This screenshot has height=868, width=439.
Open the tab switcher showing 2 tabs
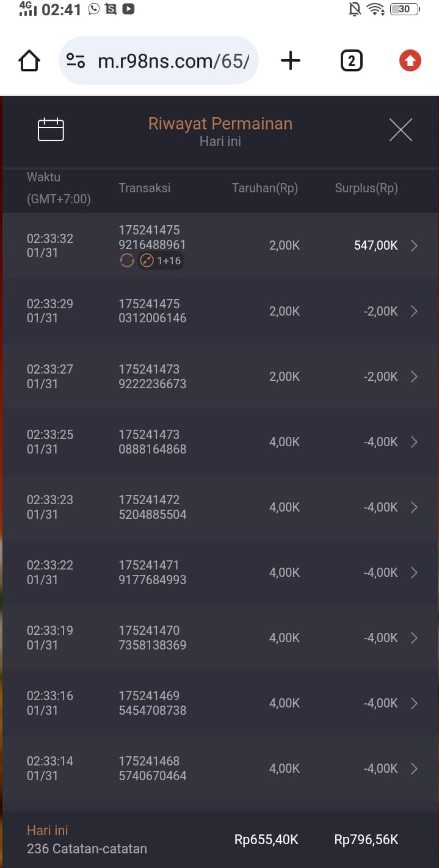351,61
